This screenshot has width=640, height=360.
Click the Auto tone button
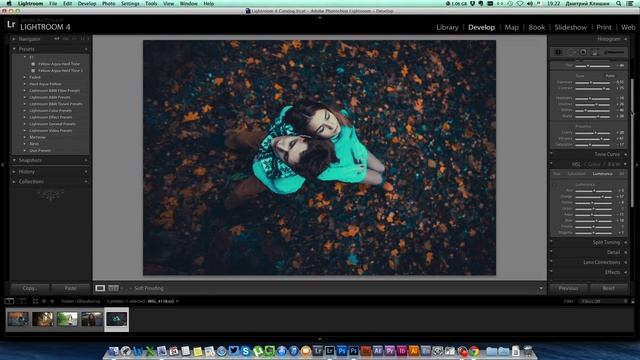[x=610, y=76]
